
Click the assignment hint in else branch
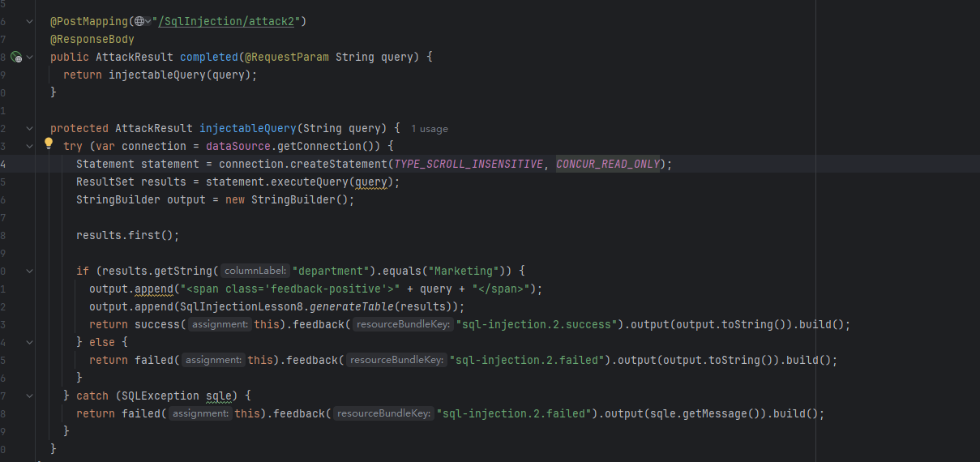coord(212,360)
